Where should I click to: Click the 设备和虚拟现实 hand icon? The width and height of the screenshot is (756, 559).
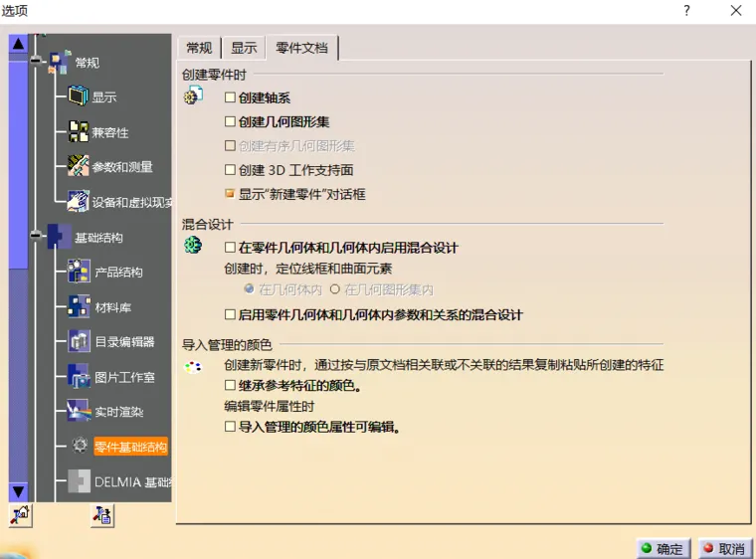pyautogui.click(x=79, y=201)
